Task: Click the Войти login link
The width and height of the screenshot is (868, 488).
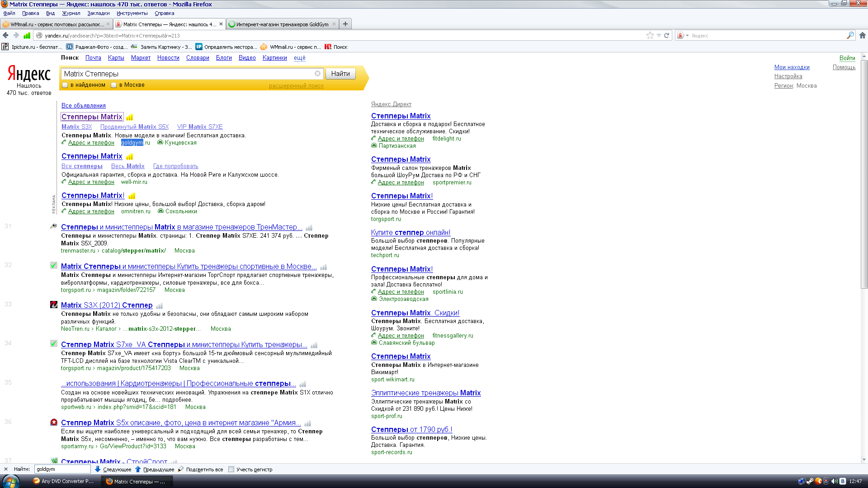Action: [x=847, y=58]
